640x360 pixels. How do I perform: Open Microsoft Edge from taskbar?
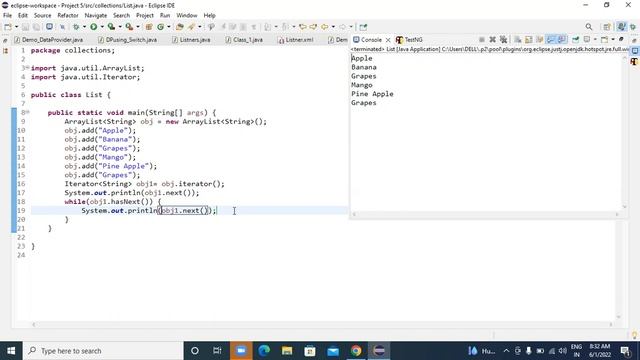tap(264, 351)
